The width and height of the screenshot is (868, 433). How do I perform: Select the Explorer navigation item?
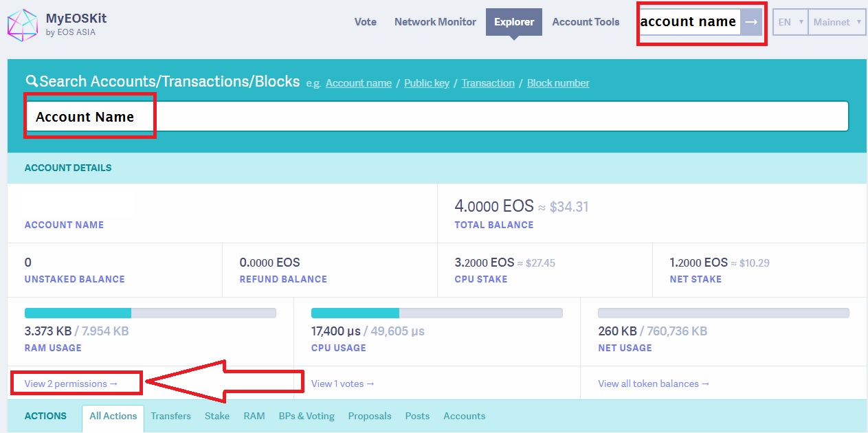pyautogui.click(x=514, y=22)
